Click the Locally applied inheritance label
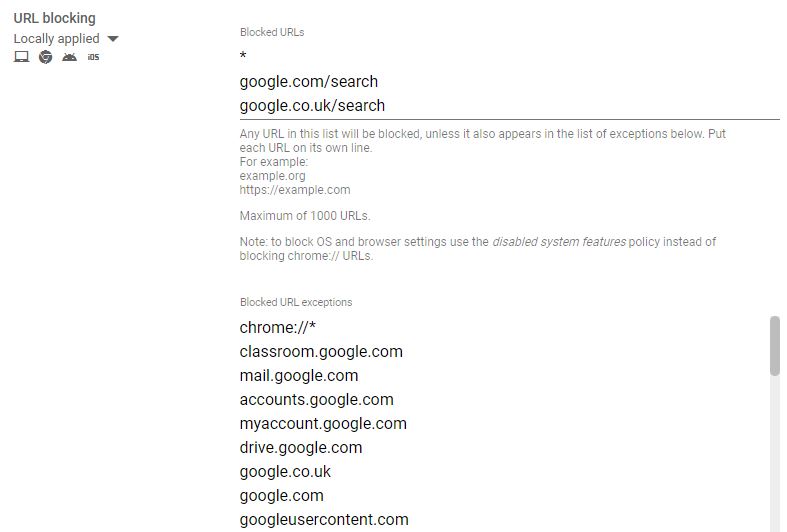 (x=56, y=39)
